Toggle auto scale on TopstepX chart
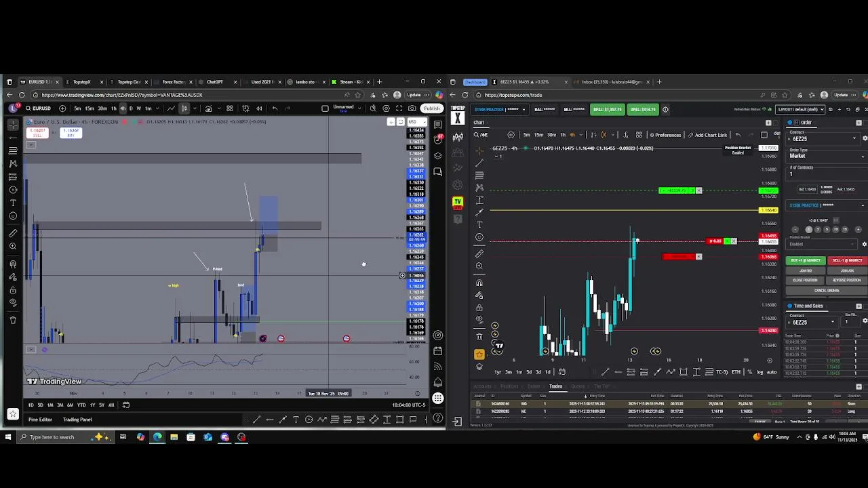The image size is (868, 488). [772, 371]
